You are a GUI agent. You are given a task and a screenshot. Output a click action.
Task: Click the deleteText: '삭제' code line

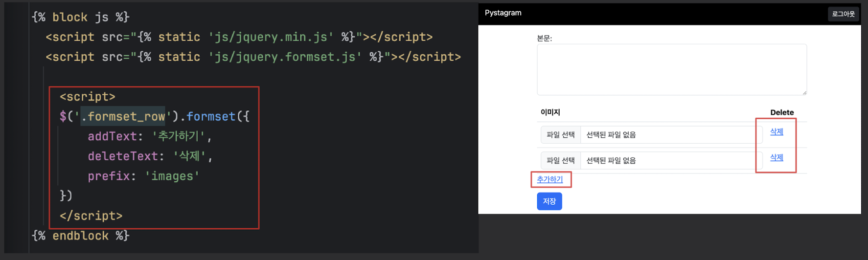coord(150,156)
